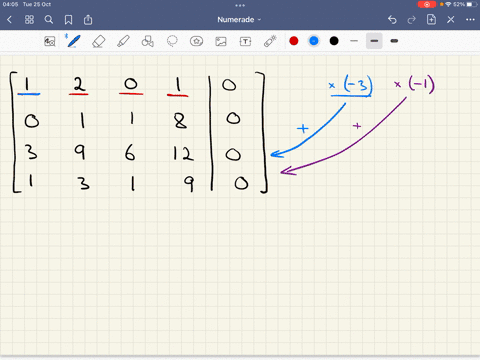
Task: Select the Image insert tool
Action: click(x=221, y=41)
